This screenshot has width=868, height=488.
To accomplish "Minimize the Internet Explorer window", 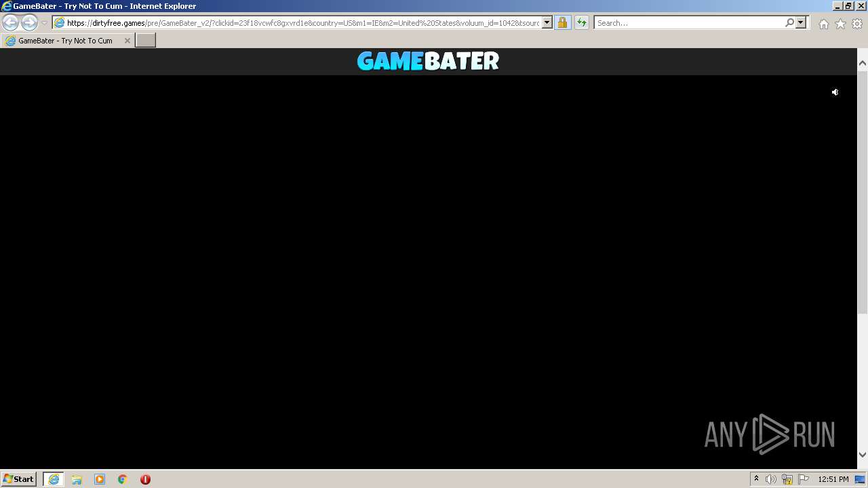I will 837,6.
